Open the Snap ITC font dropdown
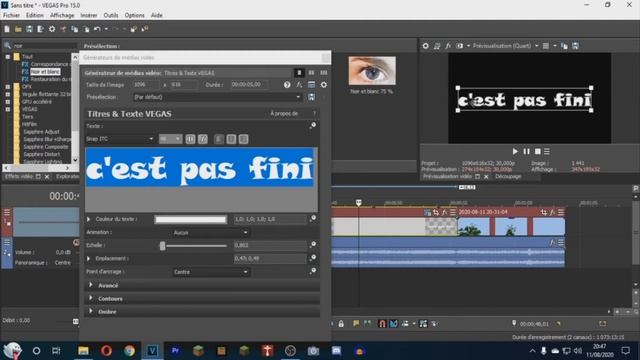 [x=120, y=139]
